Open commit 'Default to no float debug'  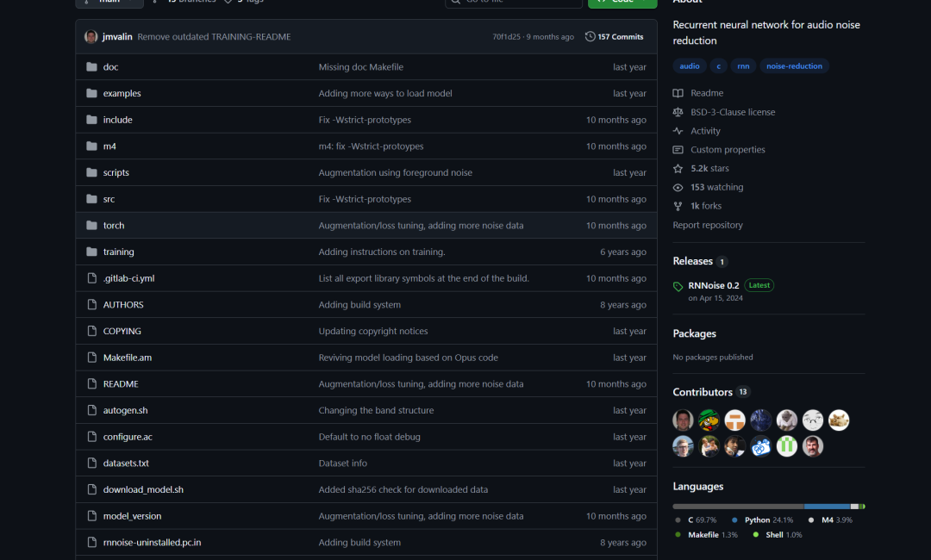pos(369,437)
